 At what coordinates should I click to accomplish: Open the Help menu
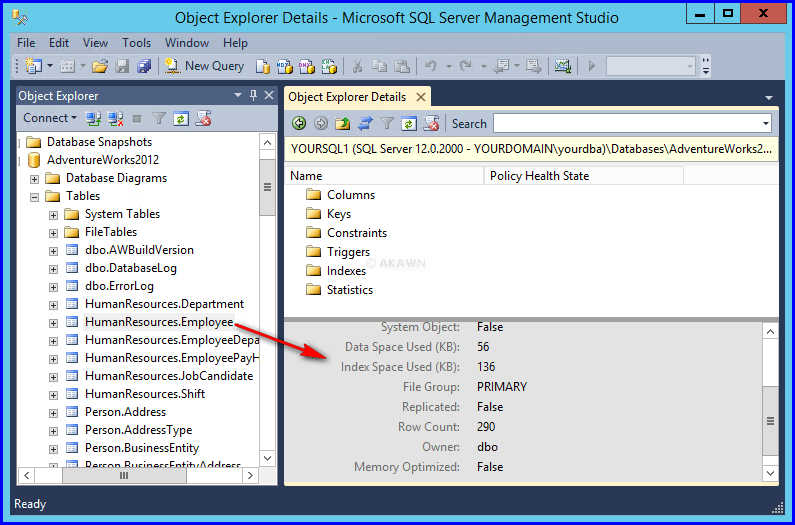(235, 43)
